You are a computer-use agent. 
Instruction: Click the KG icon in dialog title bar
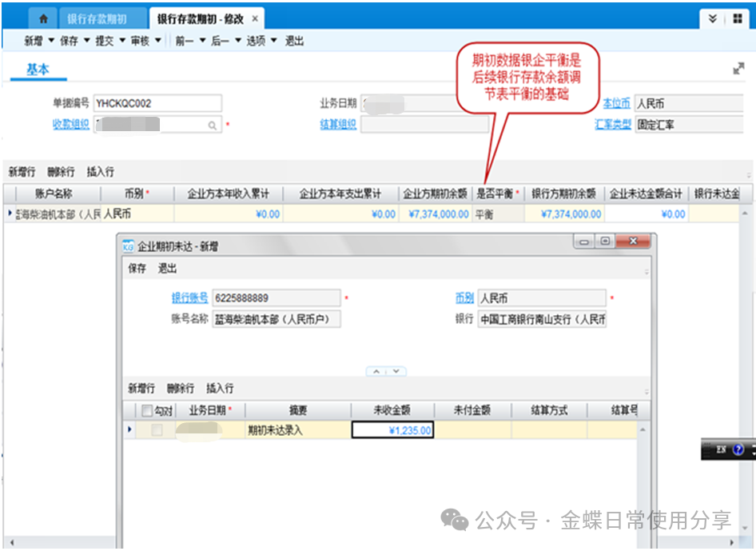129,246
